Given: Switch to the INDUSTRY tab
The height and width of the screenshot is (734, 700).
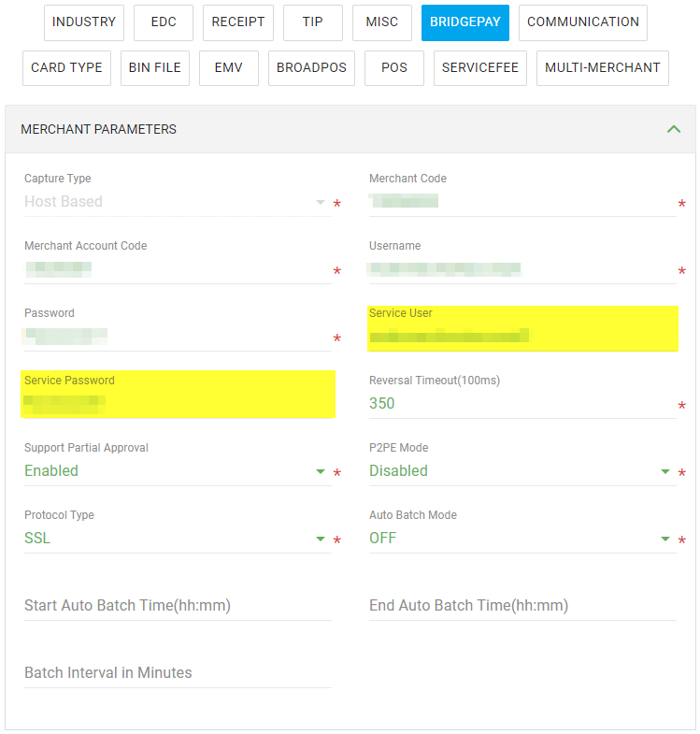Looking at the screenshot, I should [x=84, y=22].
